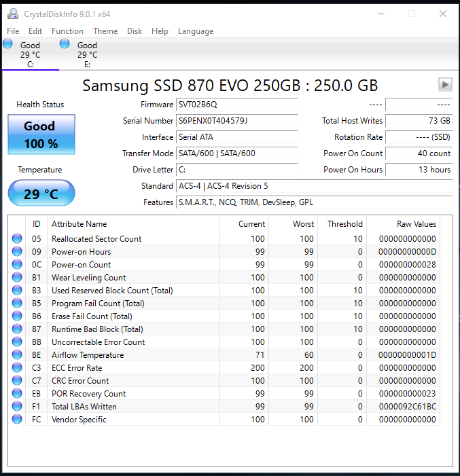This screenshot has width=460, height=476.
Task: Click the 29 °C temperature button
Action: [x=41, y=193]
